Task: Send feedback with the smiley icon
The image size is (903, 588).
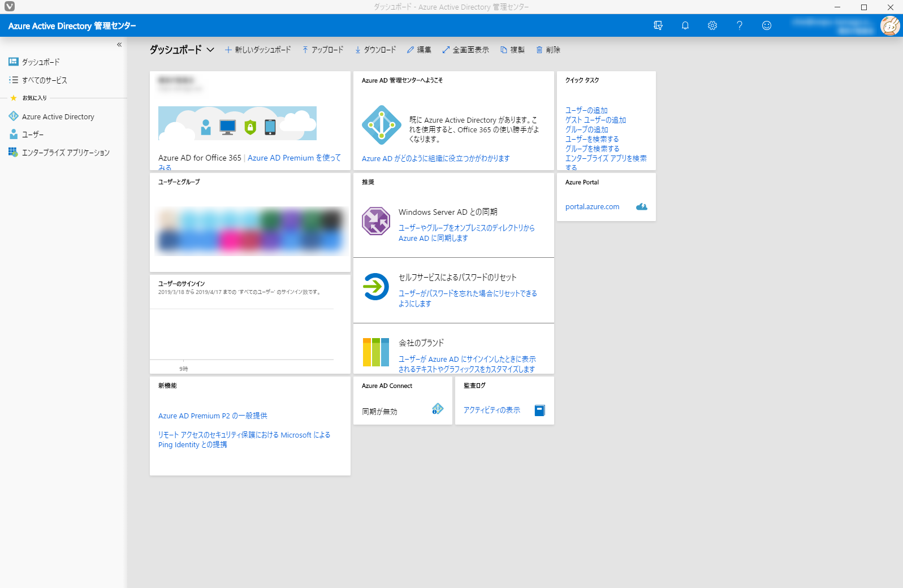Action: click(766, 25)
